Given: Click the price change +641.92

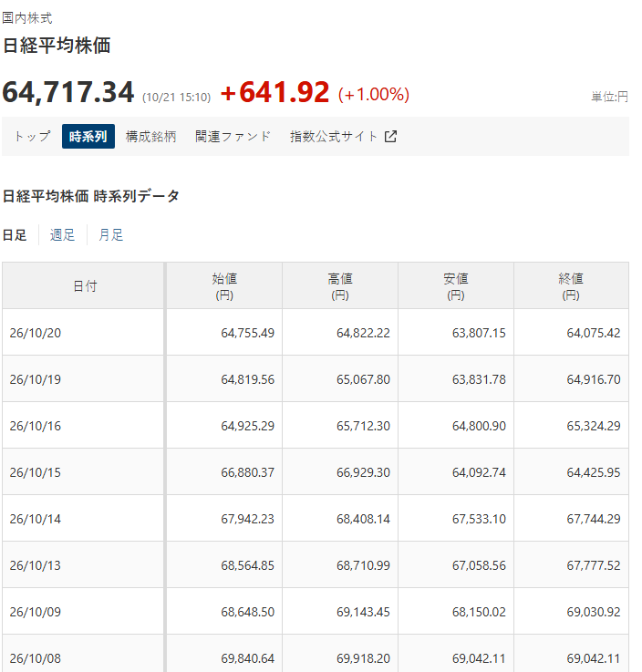Looking at the screenshot, I should 275,92.
